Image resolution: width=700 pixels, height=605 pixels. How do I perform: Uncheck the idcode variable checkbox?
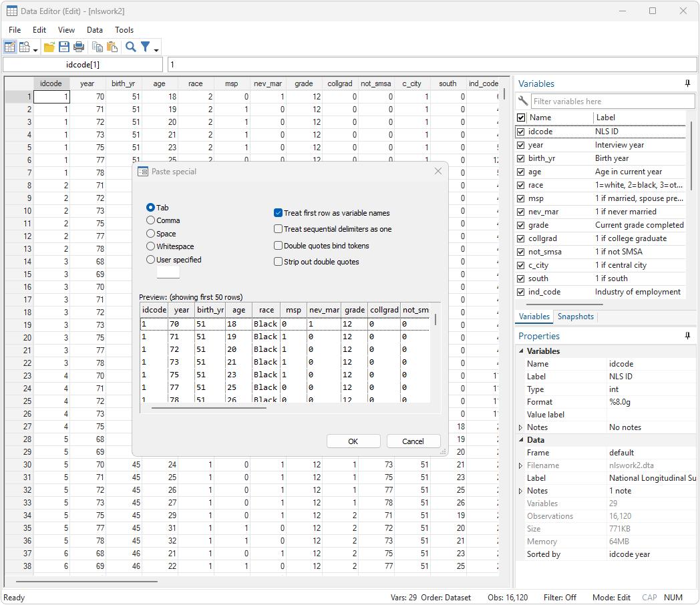point(520,132)
